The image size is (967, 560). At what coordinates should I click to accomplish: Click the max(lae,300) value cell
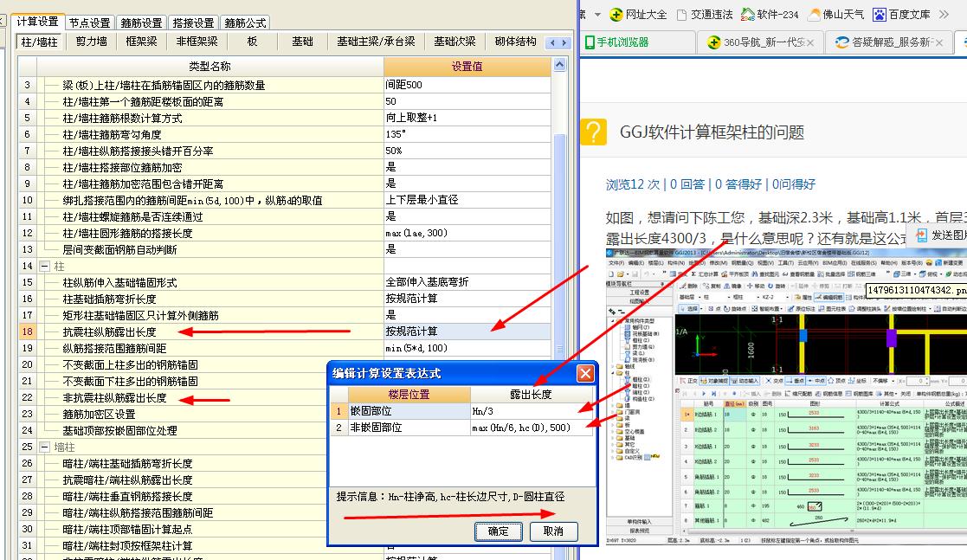(467, 233)
